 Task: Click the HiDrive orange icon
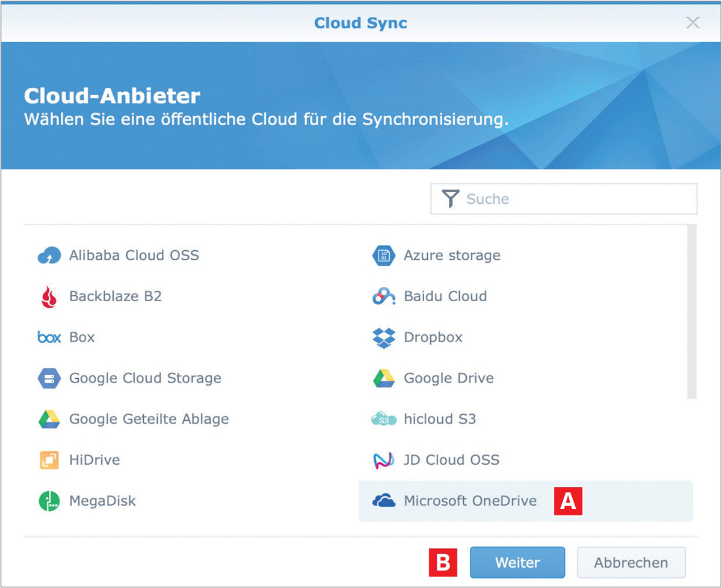49,460
